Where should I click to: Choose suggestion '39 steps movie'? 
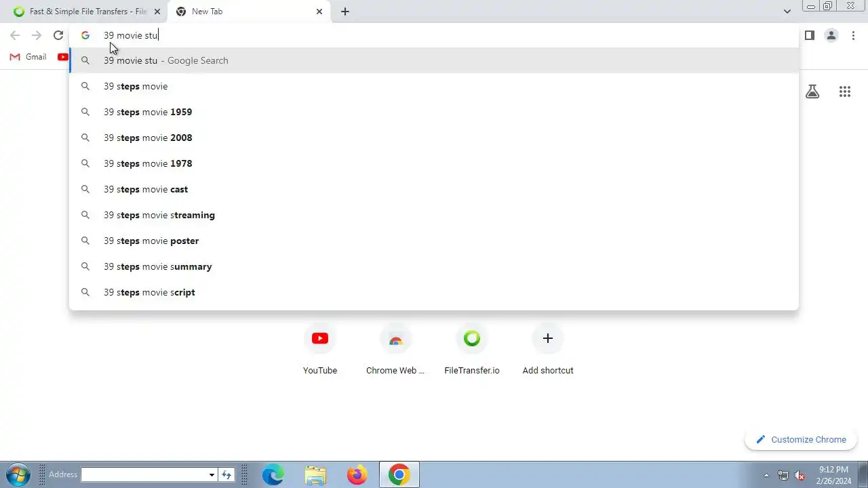[434, 86]
